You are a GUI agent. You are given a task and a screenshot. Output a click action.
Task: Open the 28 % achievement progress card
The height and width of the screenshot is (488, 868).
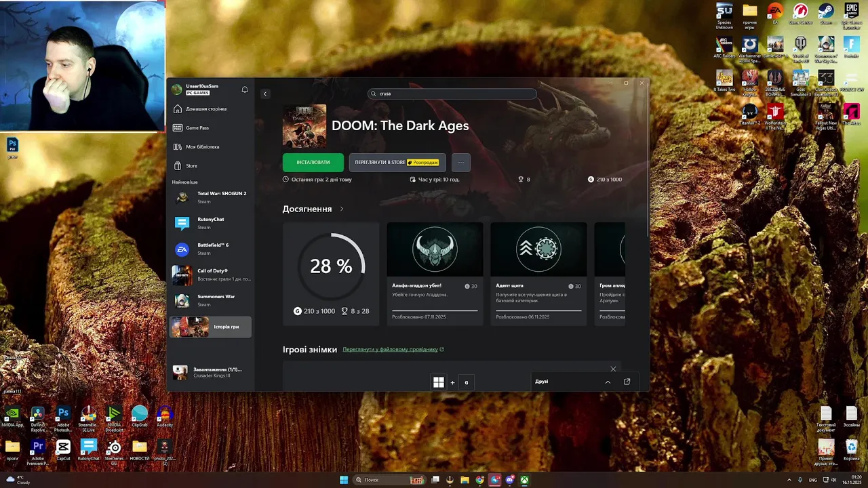point(331,274)
